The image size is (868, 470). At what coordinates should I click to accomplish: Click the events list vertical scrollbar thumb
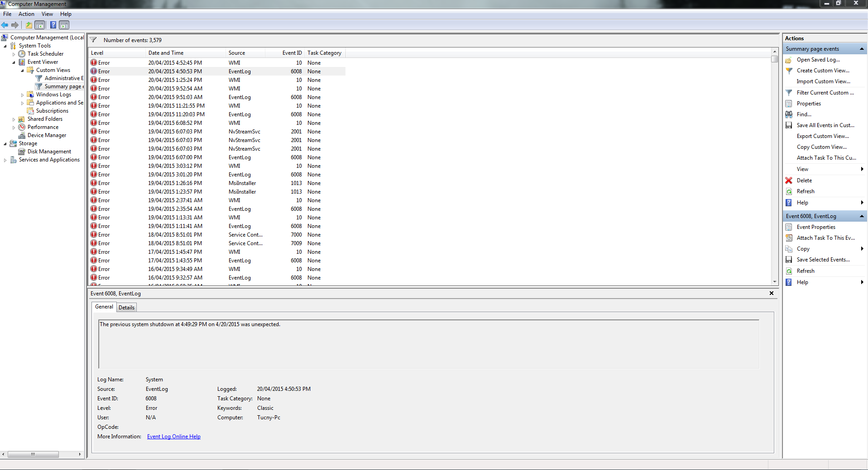[x=775, y=59]
